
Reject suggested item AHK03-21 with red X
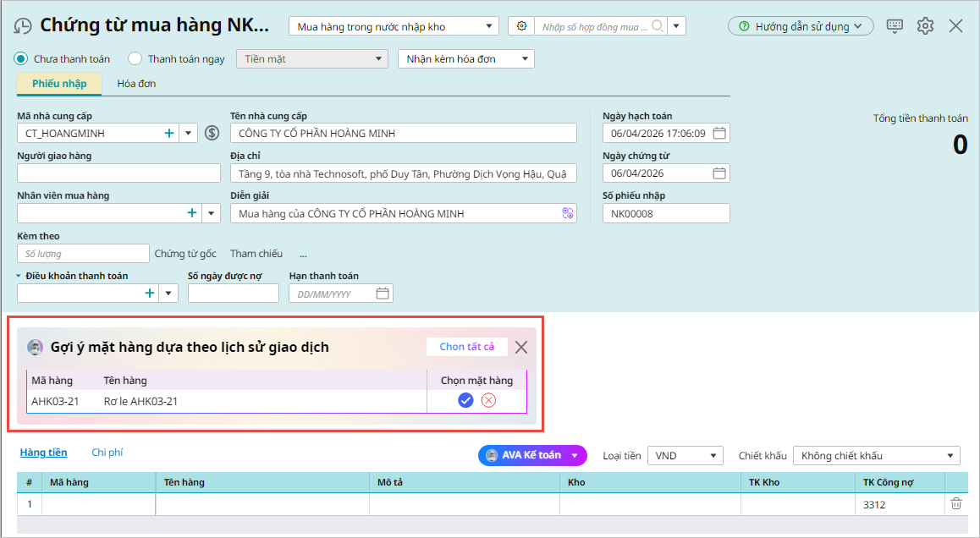[x=488, y=401]
